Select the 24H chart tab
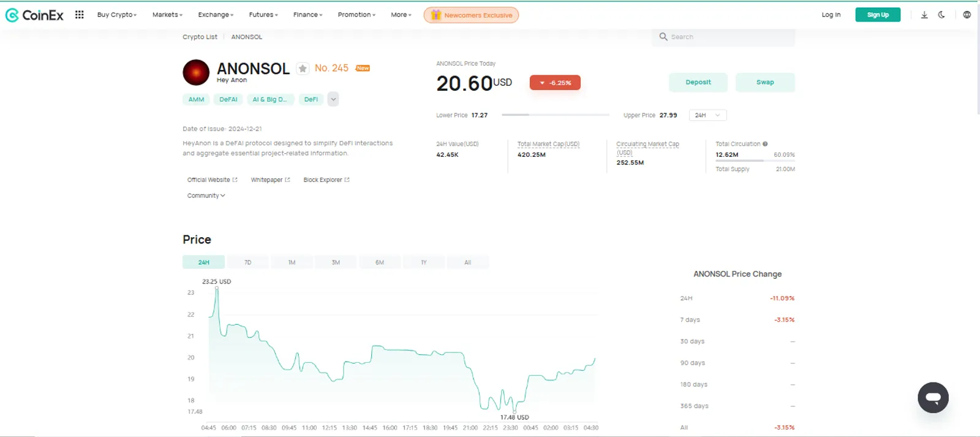This screenshot has height=437, width=980. click(x=203, y=262)
